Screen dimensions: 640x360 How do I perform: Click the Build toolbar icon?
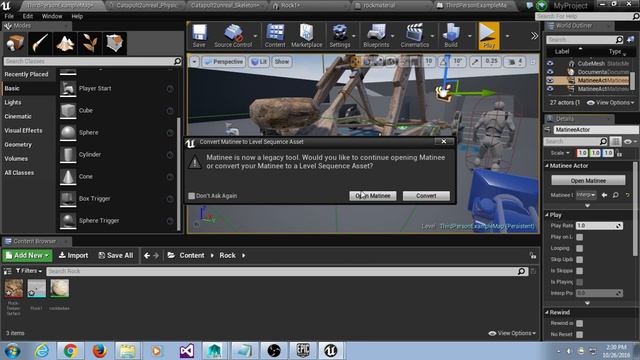point(451,36)
